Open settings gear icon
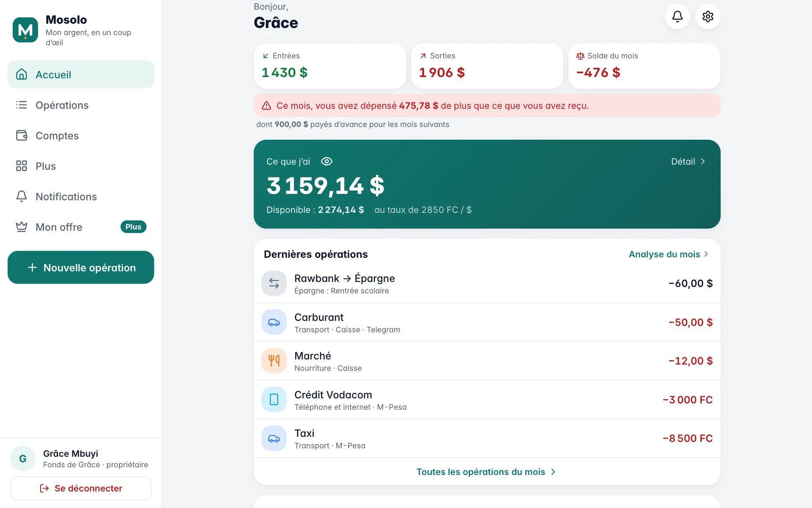The width and height of the screenshot is (812, 508). click(708, 17)
